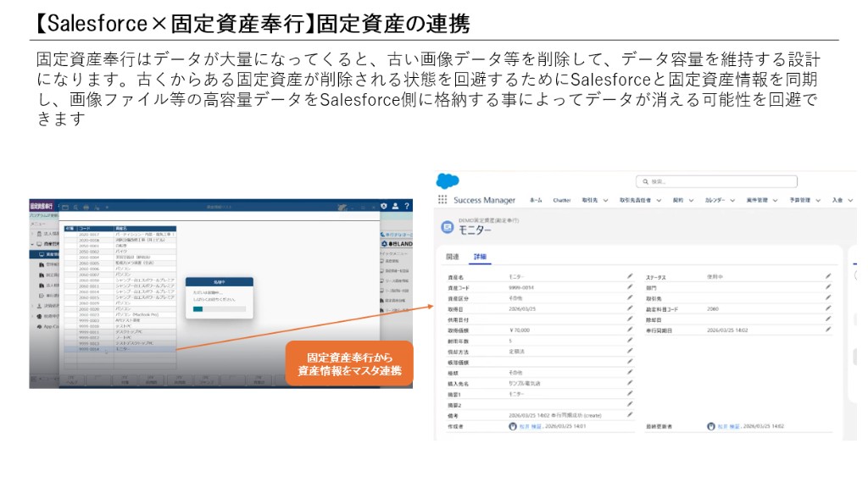Open the Salesforce App Launcher grid icon
The height and width of the screenshot is (488, 868).
(444, 199)
